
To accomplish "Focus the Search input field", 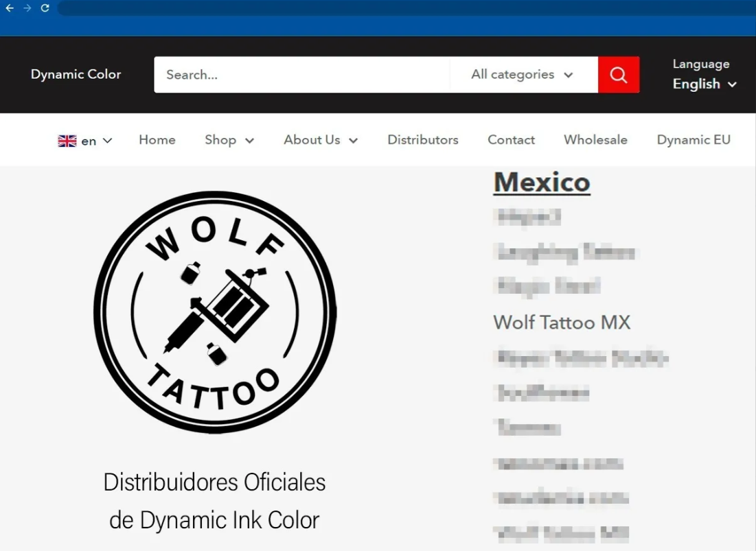I will click(302, 75).
